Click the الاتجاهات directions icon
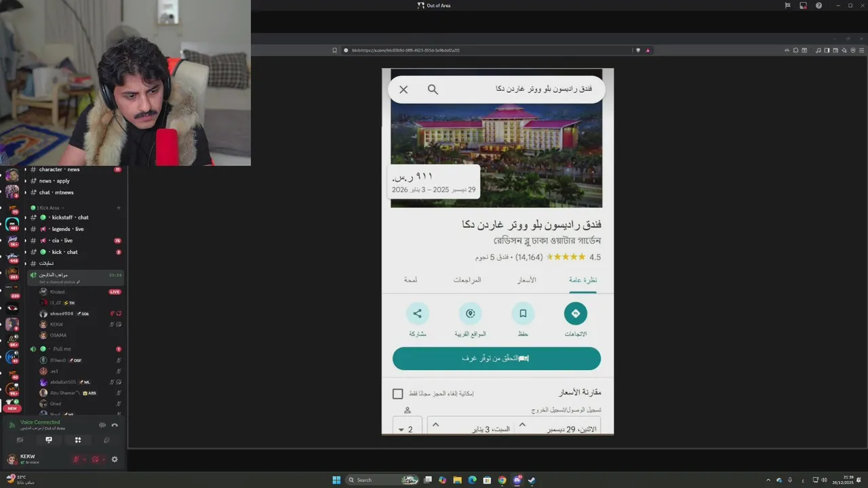 click(x=576, y=314)
